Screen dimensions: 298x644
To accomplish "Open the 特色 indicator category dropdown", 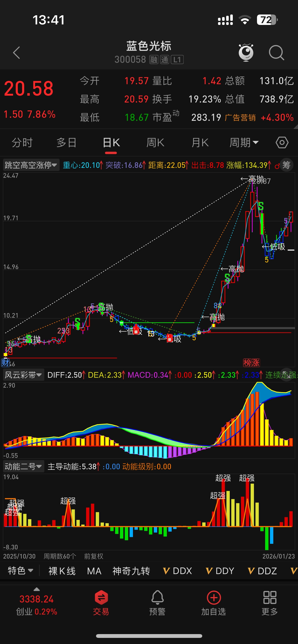I will click(x=21, y=571).
